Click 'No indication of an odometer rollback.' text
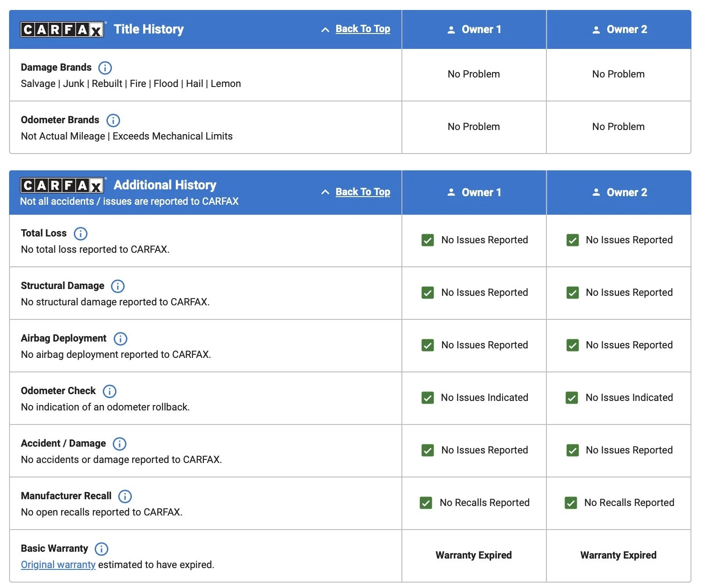This screenshot has height=588, width=705. click(x=106, y=407)
